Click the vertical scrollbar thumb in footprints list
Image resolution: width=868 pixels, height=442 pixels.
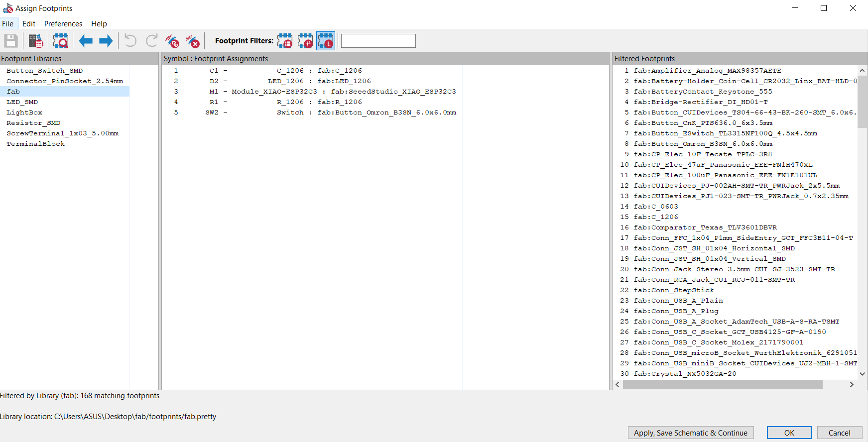pyautogui.click(x=862, y=102)
